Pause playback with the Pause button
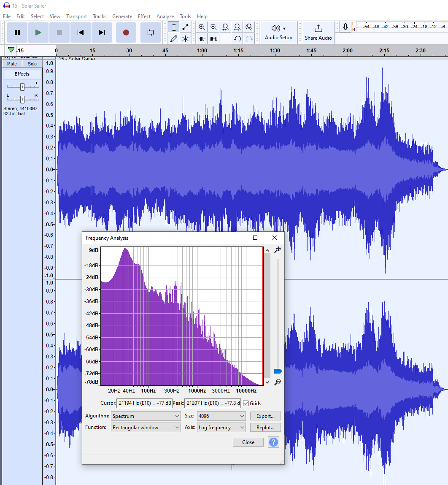The width and height of the screenshot is (448, 485). [x=17, y=33]
